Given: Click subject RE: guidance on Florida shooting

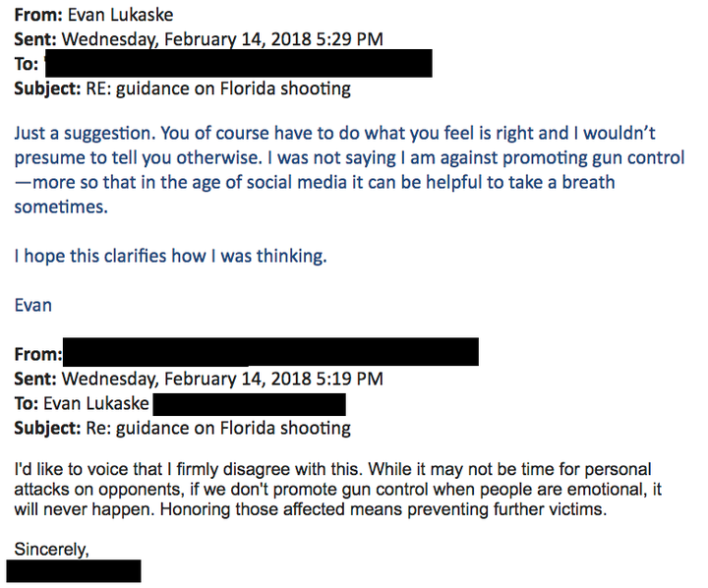Looking at the screenshot, I should (x=218, y=88).
